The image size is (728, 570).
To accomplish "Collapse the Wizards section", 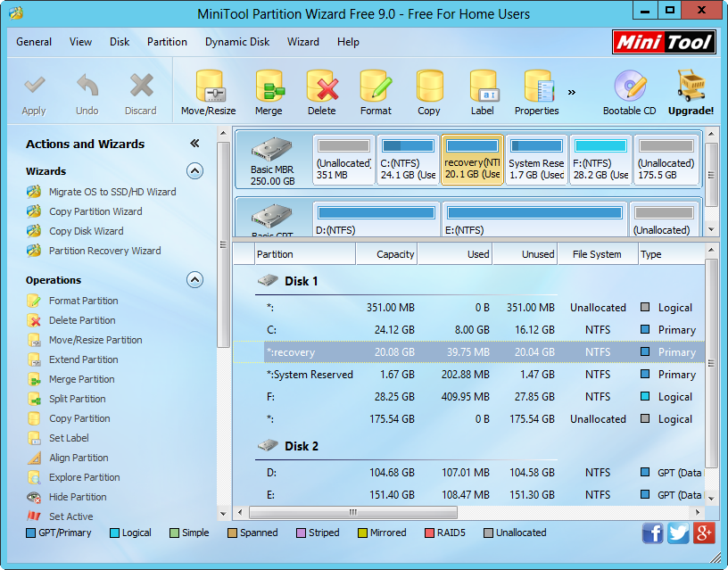I will (x=194, y=171).
